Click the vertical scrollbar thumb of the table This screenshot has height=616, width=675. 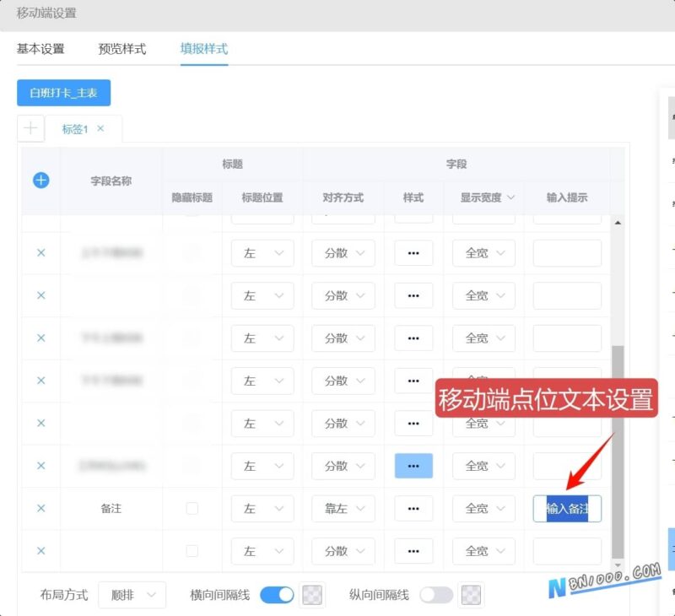point(618,451)
